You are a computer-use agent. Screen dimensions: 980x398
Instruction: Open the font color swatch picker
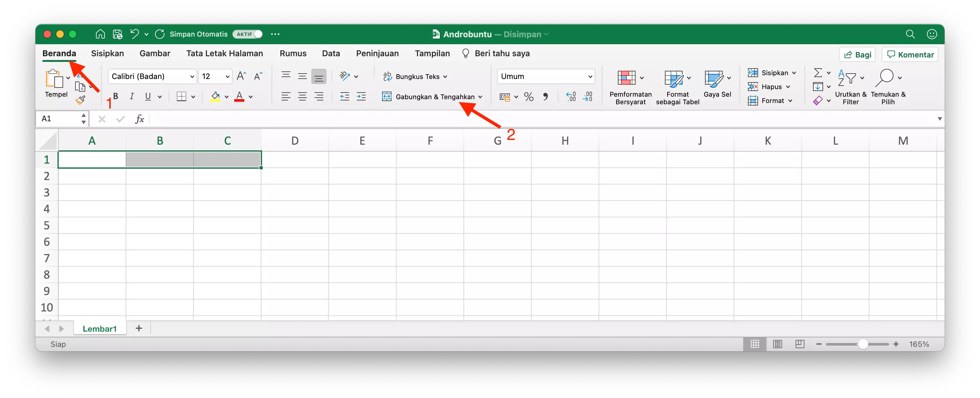point(251,96)
